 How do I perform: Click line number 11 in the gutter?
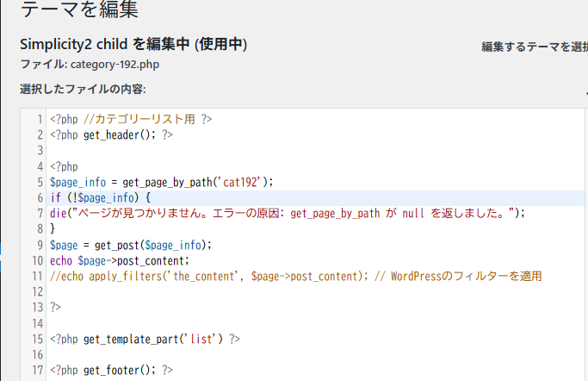click(x=38, y=277)
